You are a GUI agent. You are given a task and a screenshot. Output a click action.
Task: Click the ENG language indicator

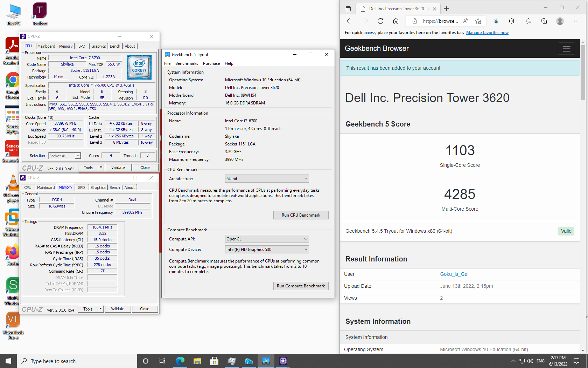(x=540, y=361)
